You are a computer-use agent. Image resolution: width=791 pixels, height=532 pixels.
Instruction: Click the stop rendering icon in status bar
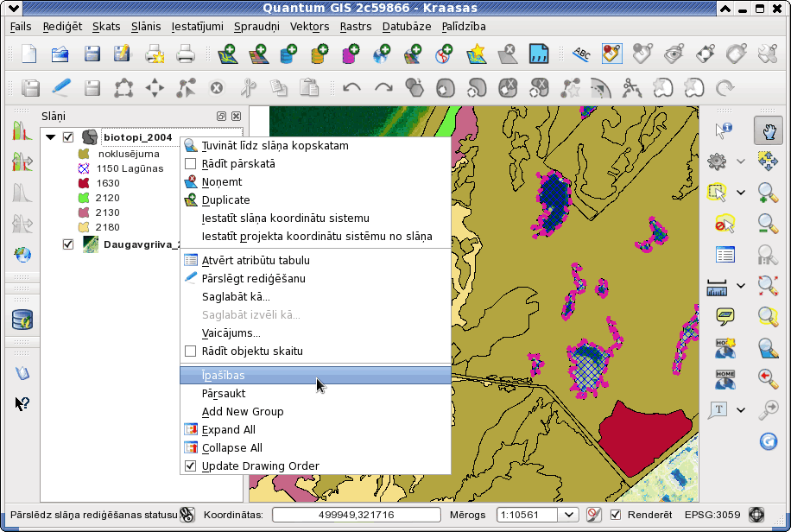point(593,515)
